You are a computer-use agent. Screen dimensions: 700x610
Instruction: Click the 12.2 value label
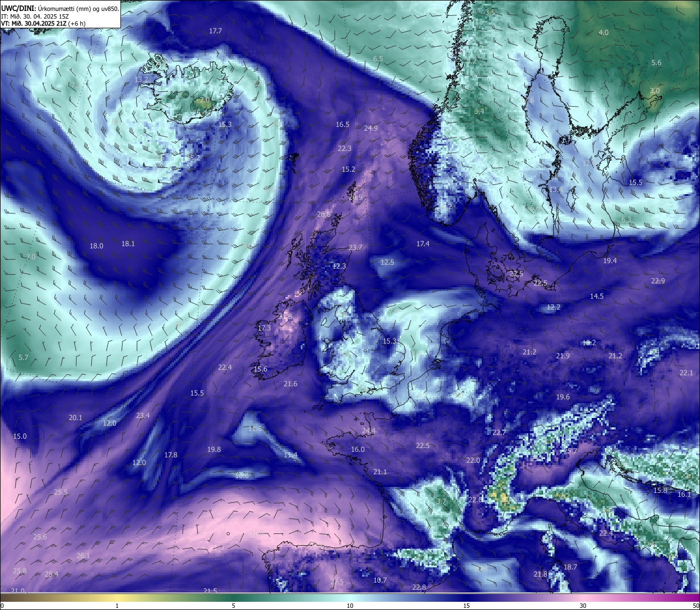click(x=553, y=307)
